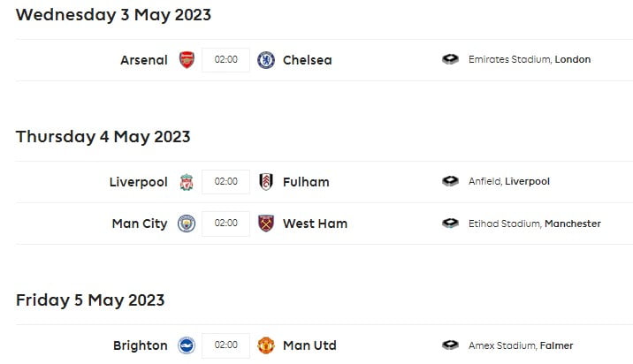Click the West Ham team name
Viewport: 633px width, 364px height.
pos(315,224)
